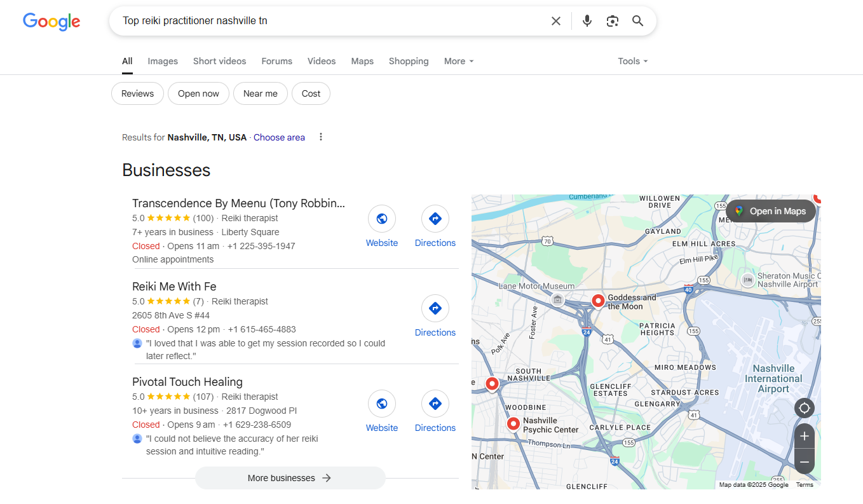
Task: Apply the Near me filter chip
Action: (x=261, y=93)
